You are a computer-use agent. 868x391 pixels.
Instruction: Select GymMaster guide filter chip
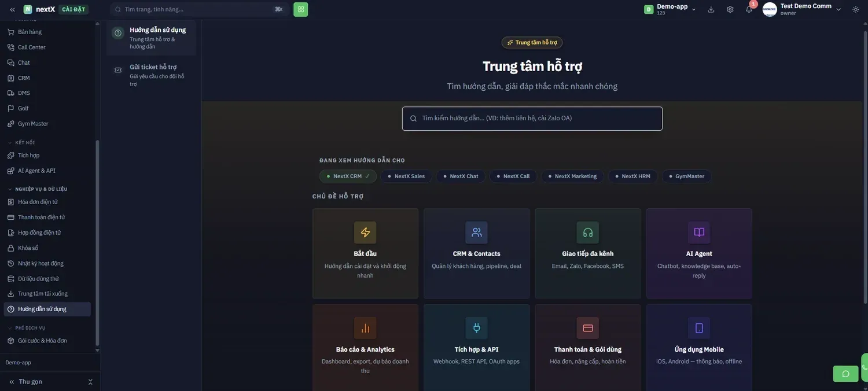tap(687, 176)
